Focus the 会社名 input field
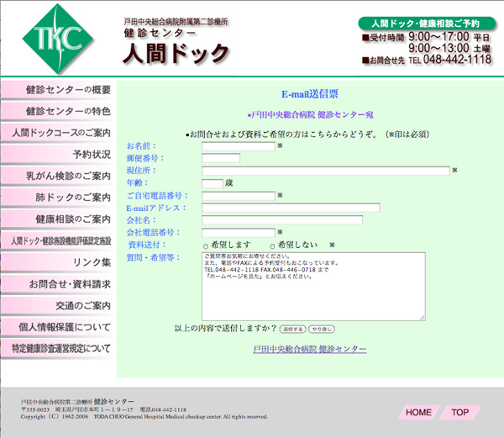Viewport: 504px width, 438px height. click(282, 220)
